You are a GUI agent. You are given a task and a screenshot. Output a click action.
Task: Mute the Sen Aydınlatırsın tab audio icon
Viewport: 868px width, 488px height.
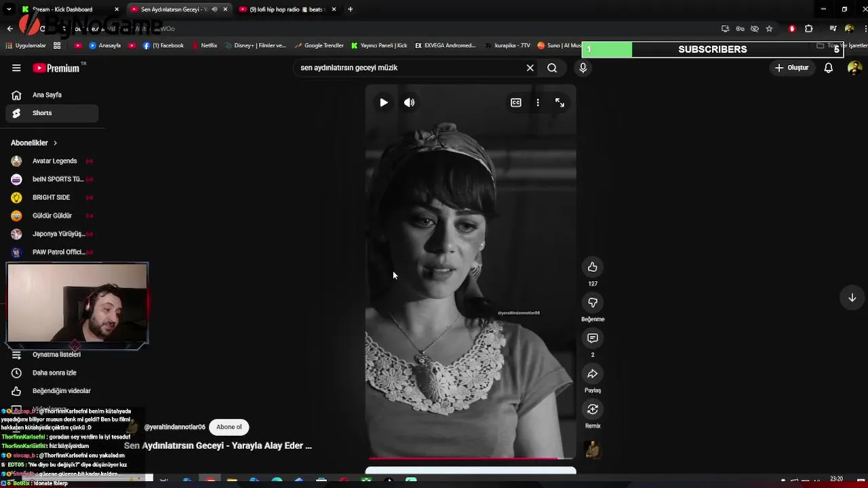(214, 9)
